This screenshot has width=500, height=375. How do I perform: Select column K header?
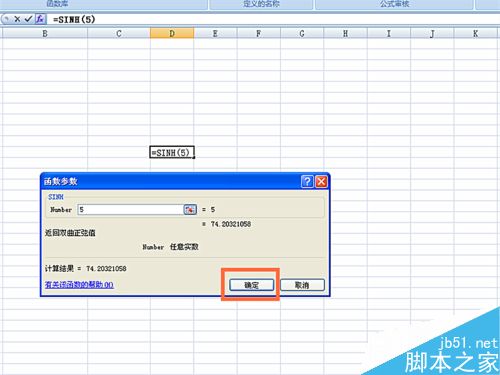pos(476,33)
